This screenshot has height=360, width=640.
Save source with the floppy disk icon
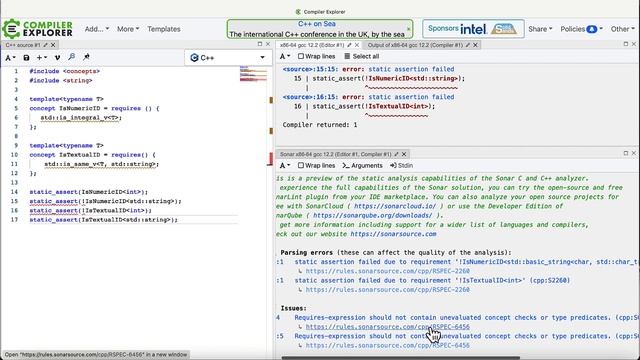(26, 58)
